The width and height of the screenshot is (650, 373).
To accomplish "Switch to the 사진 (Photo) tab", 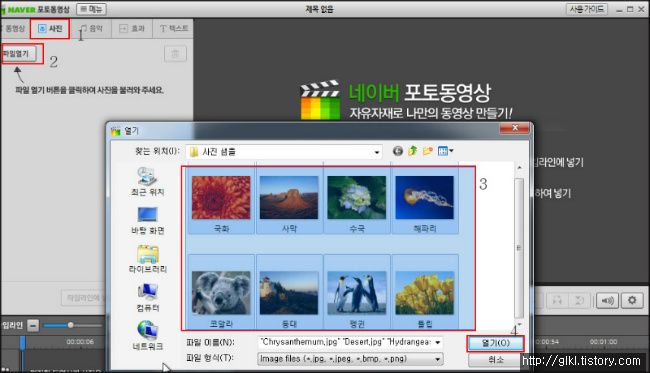I will (50, 29).
